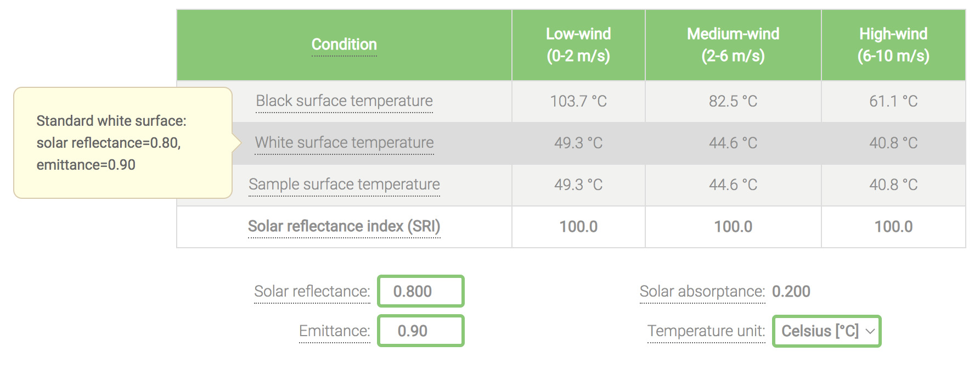Click the 82.5 °C medium-wind cell
The width and height of the screenshot is (980, 368).
tap(733, 101)
